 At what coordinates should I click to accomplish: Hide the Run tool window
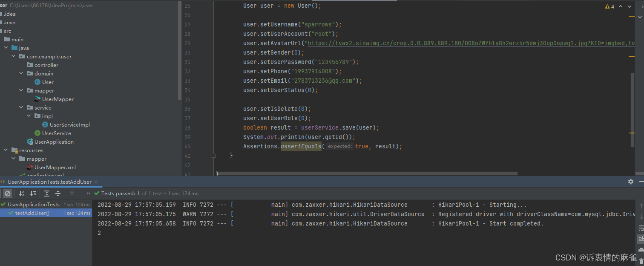coord(641,181)
